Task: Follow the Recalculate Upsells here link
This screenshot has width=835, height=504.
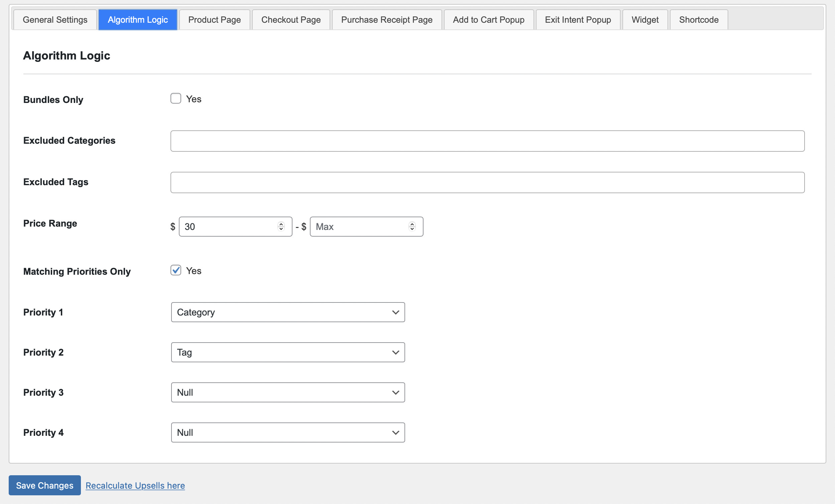Action: [x=135, y=485]
